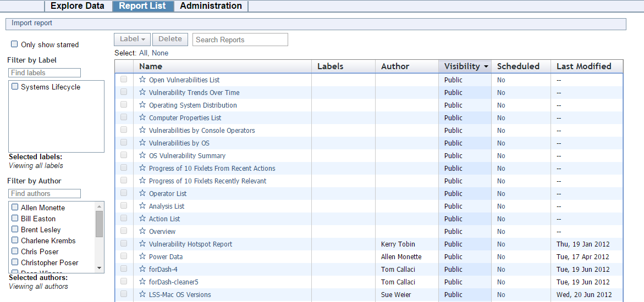
Task: Star the Action List report
Action: 142,219
